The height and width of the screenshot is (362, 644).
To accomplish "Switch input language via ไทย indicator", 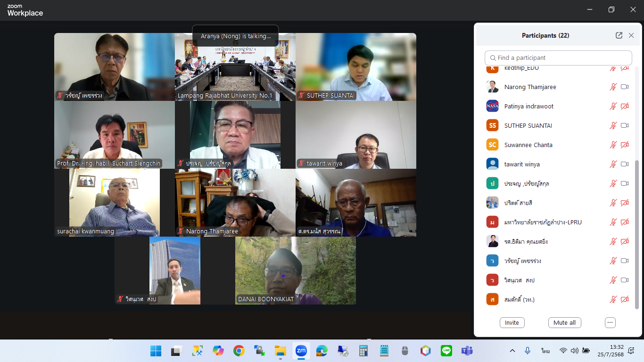I will click(545, 351).
